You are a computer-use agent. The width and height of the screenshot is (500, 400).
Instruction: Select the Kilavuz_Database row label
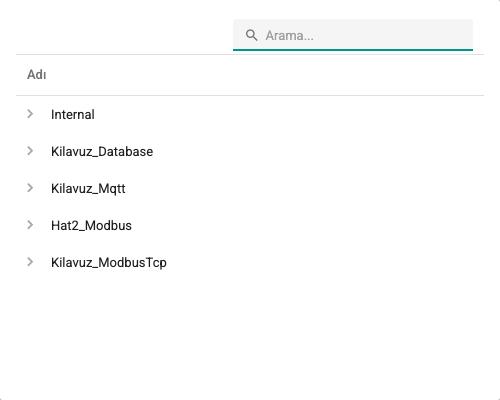[x=102, y=152]
